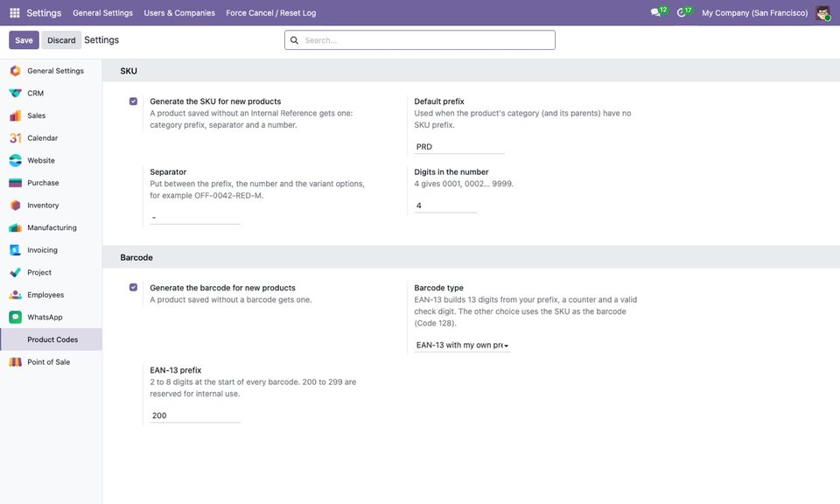
Task: Open the conversations messages icon
Action: point(655,12)
